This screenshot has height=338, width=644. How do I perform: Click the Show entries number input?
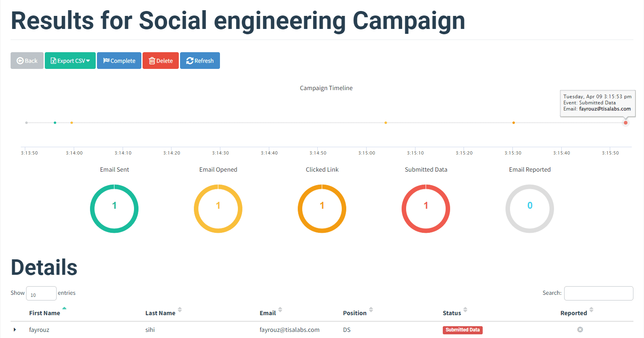41,293
